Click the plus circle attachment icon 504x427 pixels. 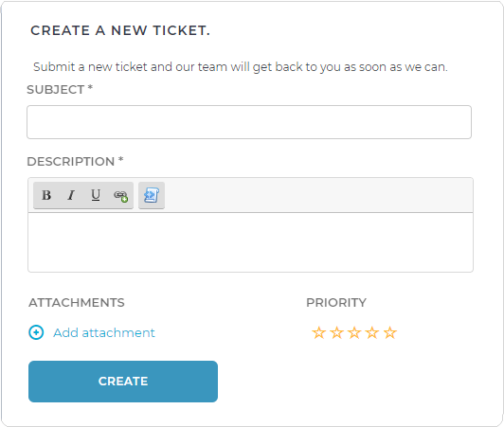(36, 332)
